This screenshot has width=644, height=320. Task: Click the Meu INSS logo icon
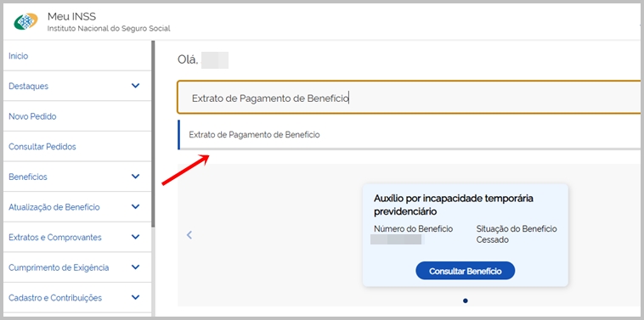pyautogui.click(x=25, y=21)
